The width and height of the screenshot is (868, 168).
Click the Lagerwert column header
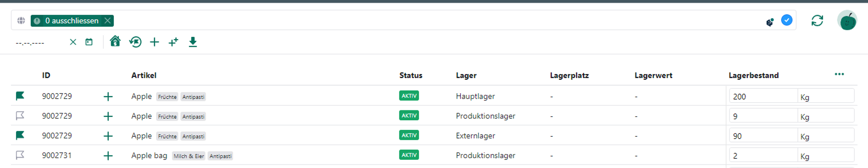click(x=653, y=75)
